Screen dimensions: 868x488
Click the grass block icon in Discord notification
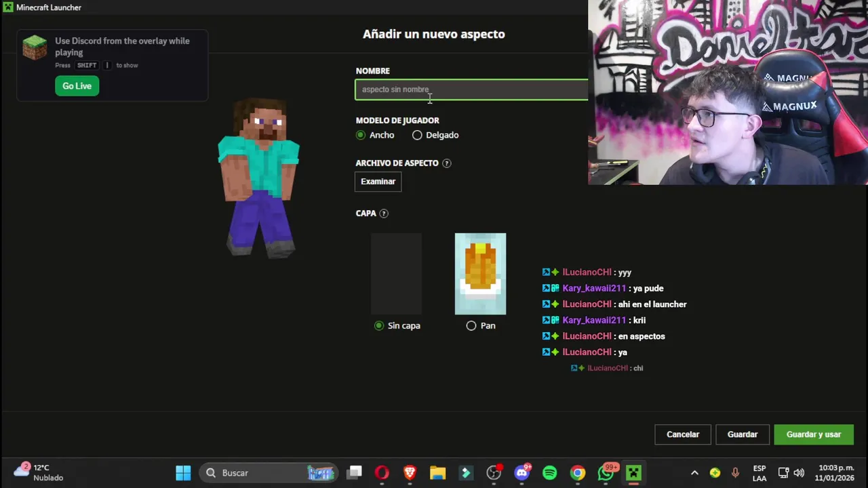(35, 47)
